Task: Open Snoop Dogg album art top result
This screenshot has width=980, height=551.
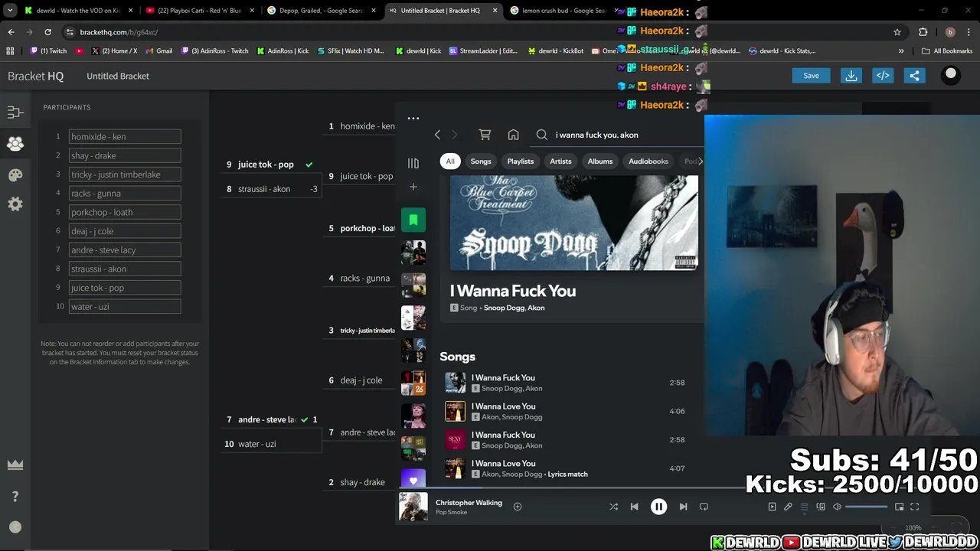Action: 574,223
